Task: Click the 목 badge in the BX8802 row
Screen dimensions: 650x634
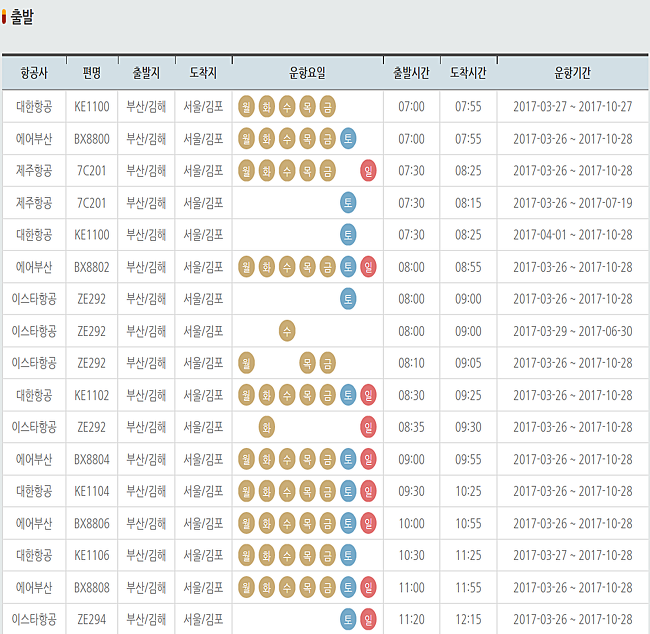Action: coord(307,267)
